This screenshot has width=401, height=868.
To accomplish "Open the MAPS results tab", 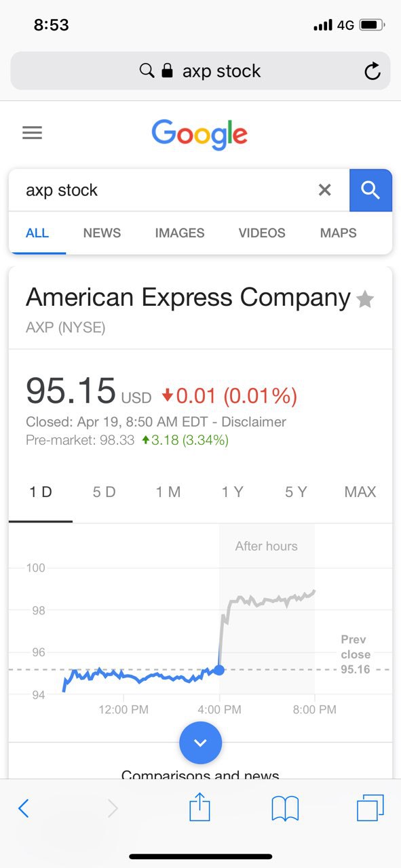I will click(338, 233).
